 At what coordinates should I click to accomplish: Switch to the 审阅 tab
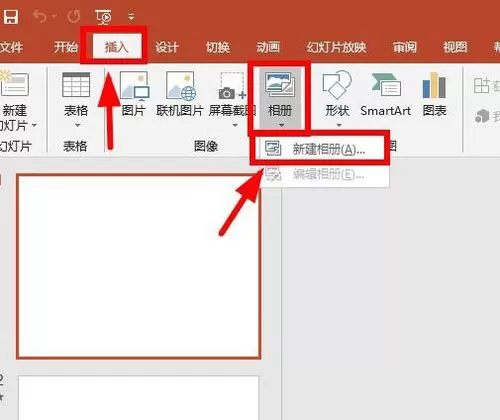(404, 47)
